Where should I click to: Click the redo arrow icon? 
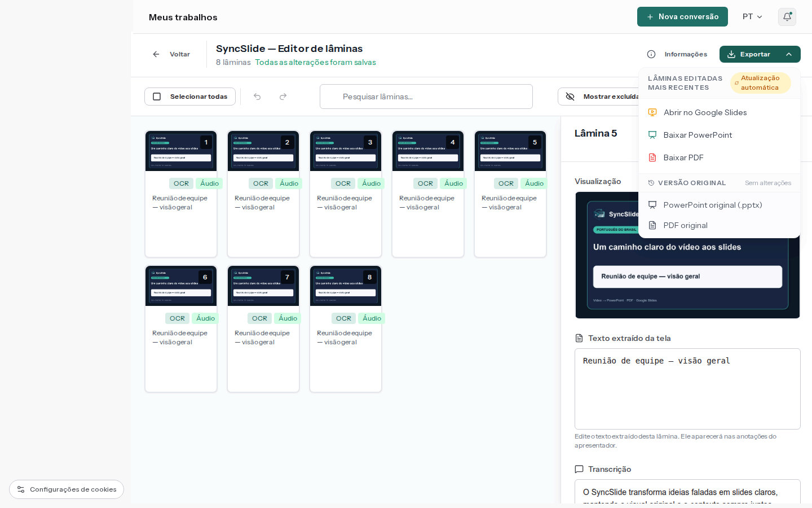click(283, 97)
